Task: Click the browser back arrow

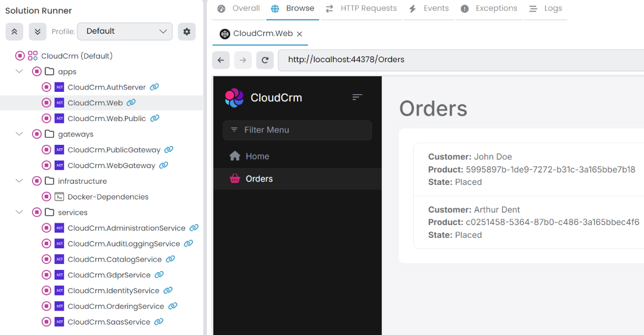Action: pos(221,60)
